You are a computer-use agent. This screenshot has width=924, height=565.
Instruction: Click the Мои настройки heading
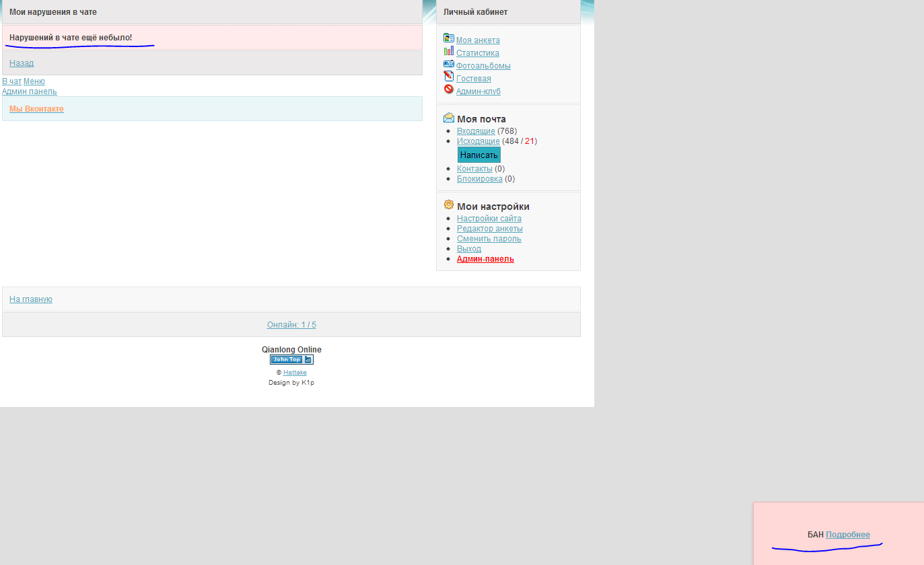pos(493,206)
